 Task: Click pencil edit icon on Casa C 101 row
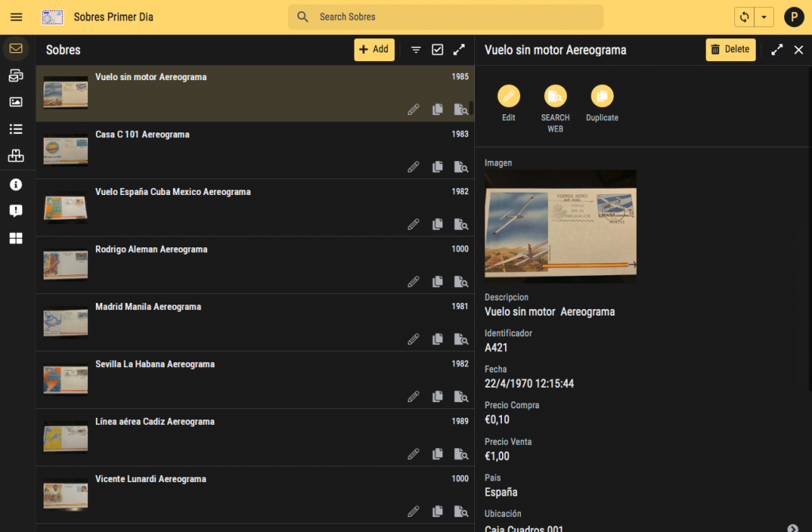click(x=413, y=167)
